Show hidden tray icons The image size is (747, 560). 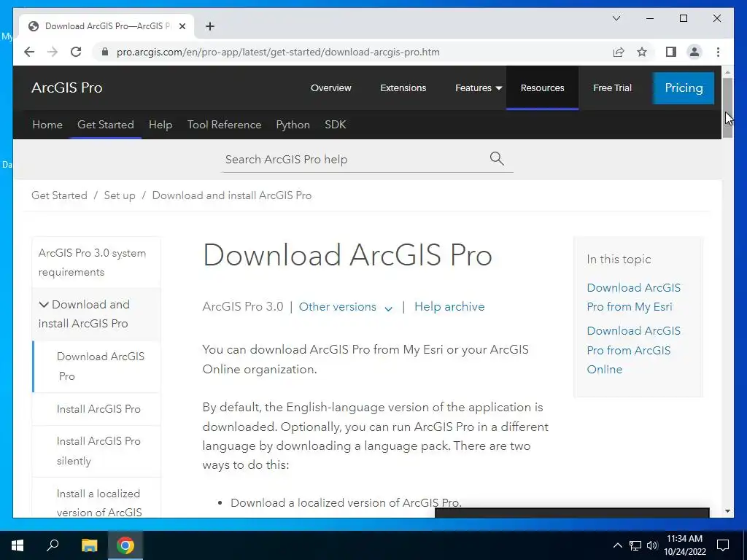pos(617,545)
